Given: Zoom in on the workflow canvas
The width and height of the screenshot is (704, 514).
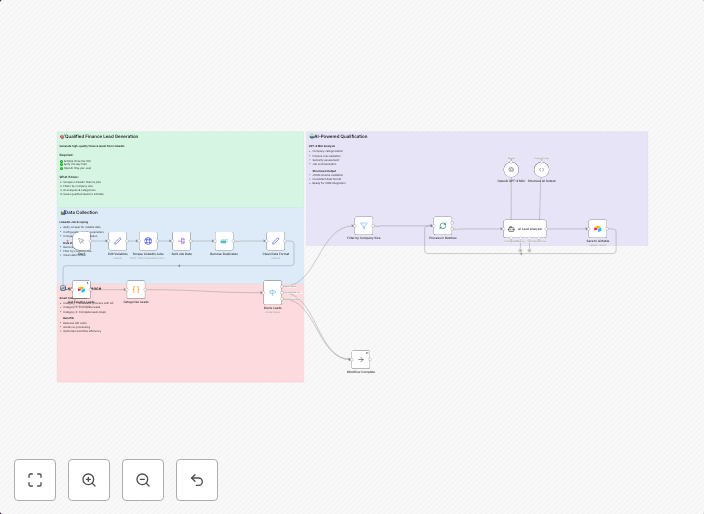Looking at the screenshot, I should click(x=89, y=480).
